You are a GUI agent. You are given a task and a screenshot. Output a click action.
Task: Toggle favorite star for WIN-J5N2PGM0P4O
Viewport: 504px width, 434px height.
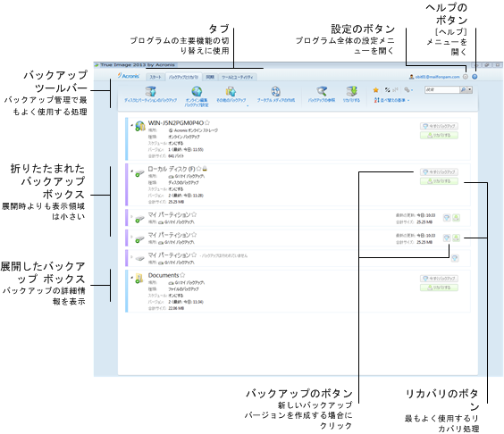pos(207,122)
